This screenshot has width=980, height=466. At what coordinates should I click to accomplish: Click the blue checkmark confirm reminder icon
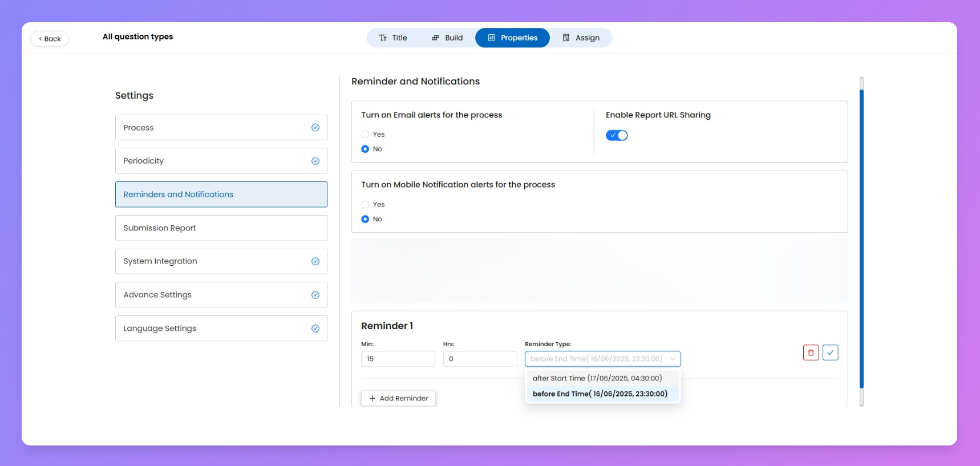830,352
